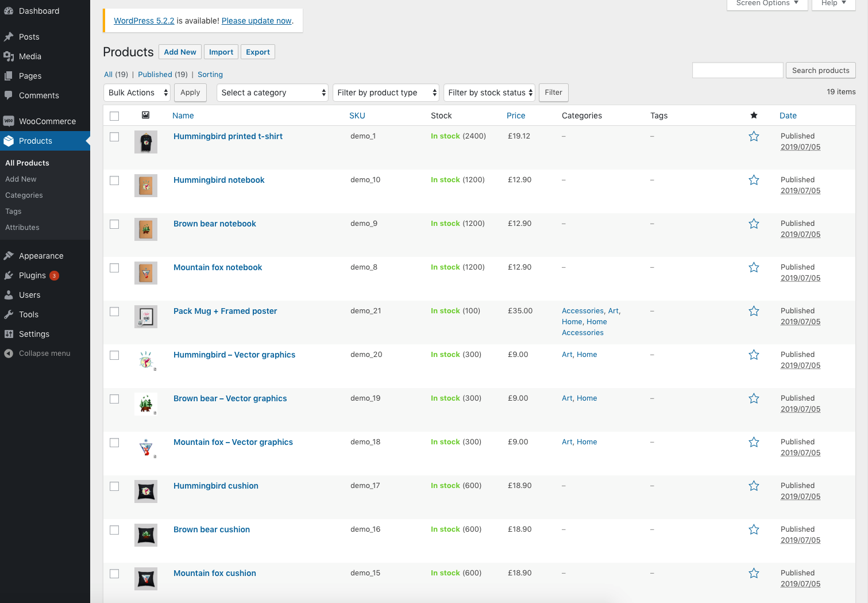Screen dimensions: 868x603
Task: Open the Plugins menu icon in sidebar
Action: tap(9, 275)
